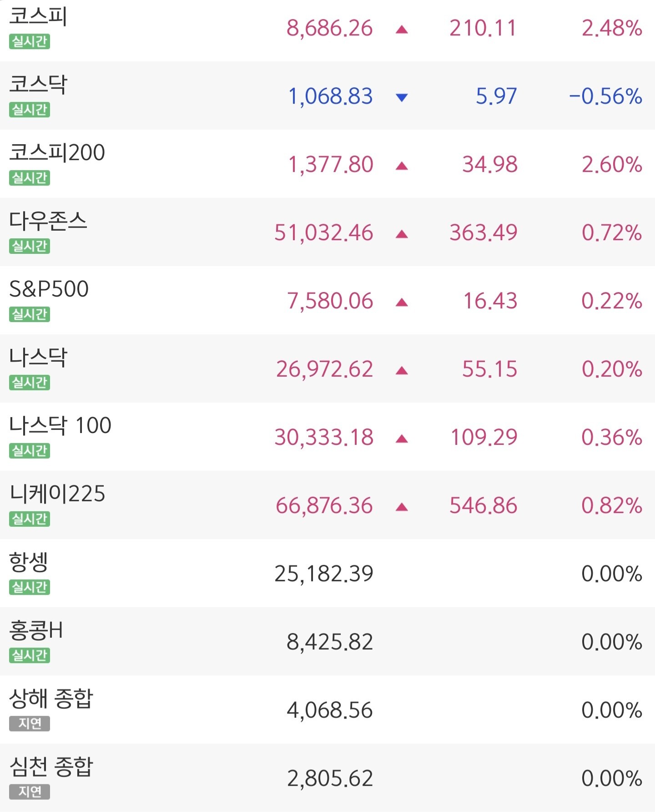
Task: Click the 지연 badge under 심천 종합
Action: [30, 792]
